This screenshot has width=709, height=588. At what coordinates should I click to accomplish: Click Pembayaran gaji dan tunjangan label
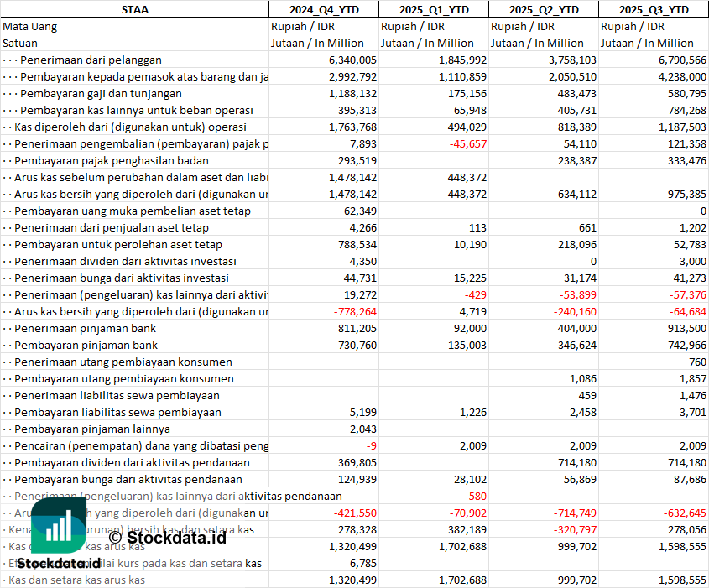coord(101,94)
